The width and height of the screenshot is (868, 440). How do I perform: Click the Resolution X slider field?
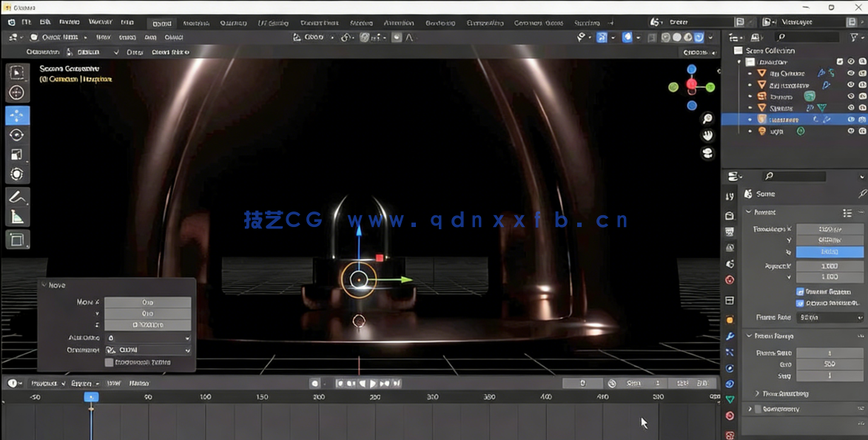(x=830, y=230)
